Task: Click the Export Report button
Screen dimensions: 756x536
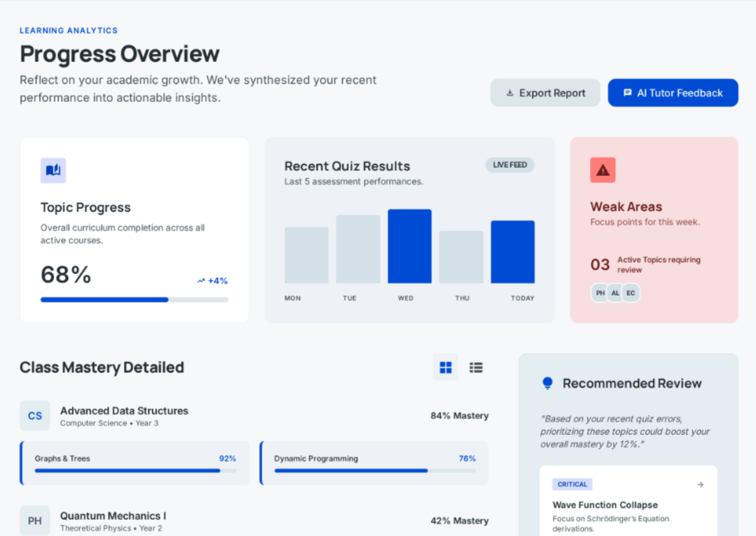Action: coord(546,93)
